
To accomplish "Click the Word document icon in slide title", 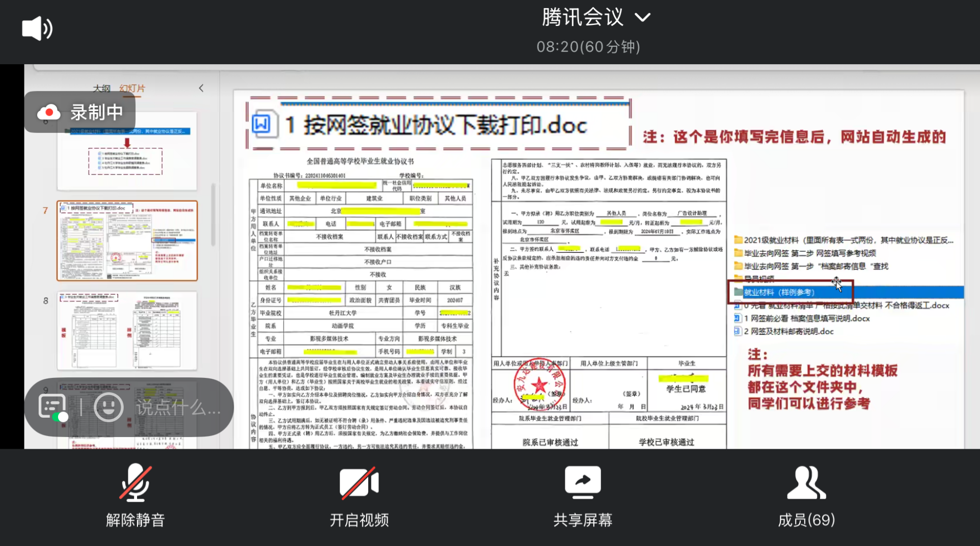I will (x=262, y=124).
